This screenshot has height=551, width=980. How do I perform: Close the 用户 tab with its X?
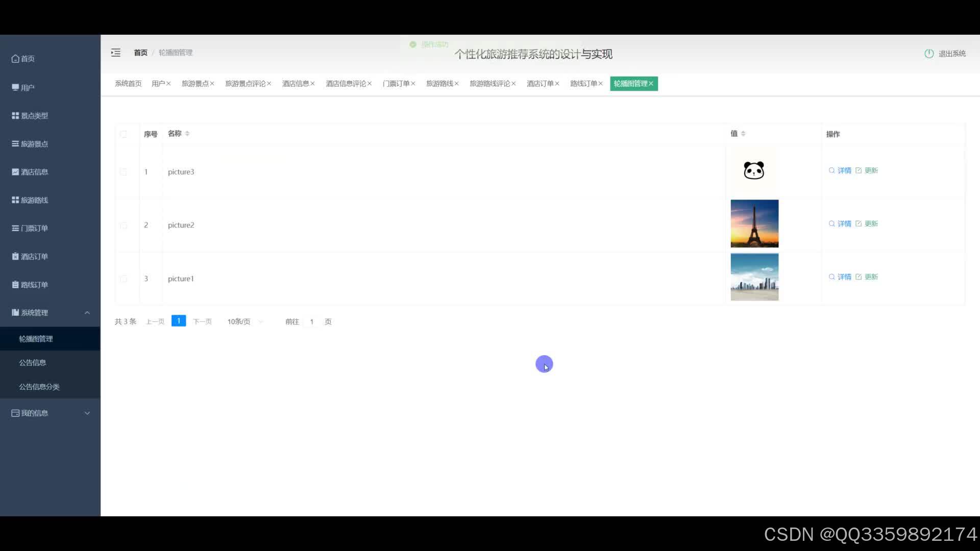[168, 84]
